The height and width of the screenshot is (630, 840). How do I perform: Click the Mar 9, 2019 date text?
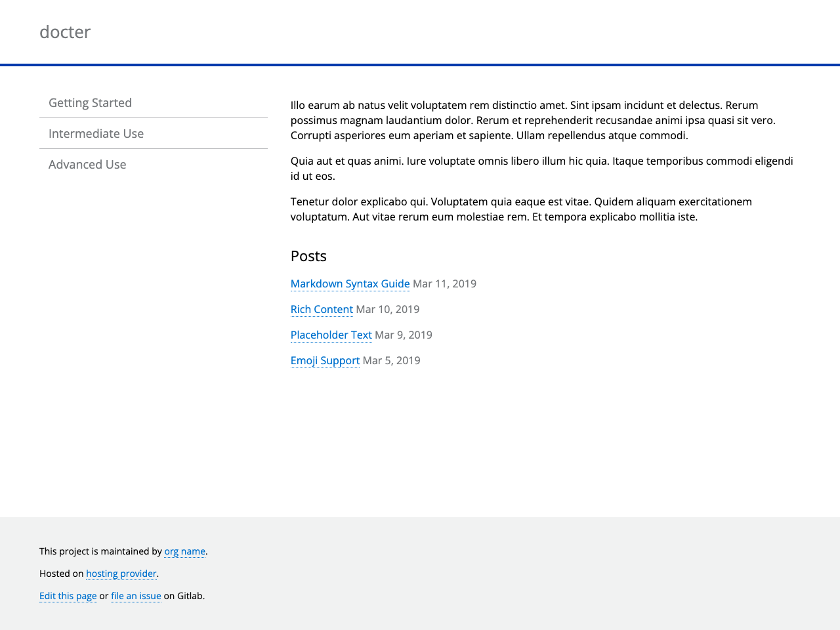[x=403, y=334]
